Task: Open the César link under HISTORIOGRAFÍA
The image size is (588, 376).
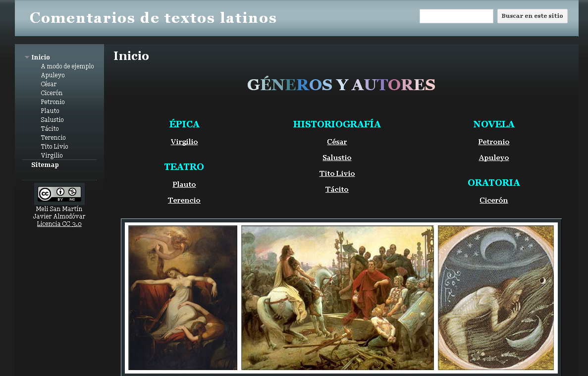Action: click(337, 142)
